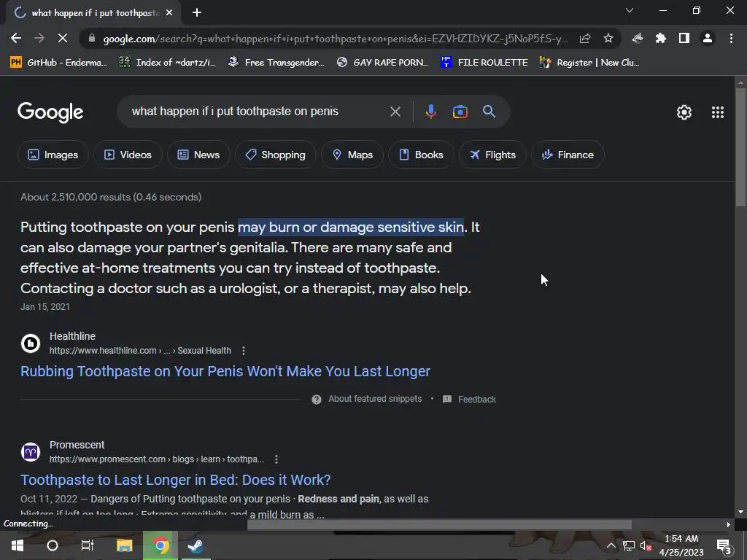Start a voice search with the microphone
The height and width of the screenshot is (560, 747).
click(430, 112)
